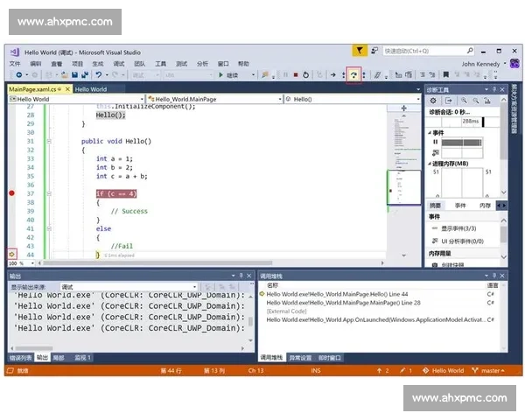The height and width of the screenshot is (420, 525).
Task: Open the 文件 menu
Action: [x=15, y=64]
